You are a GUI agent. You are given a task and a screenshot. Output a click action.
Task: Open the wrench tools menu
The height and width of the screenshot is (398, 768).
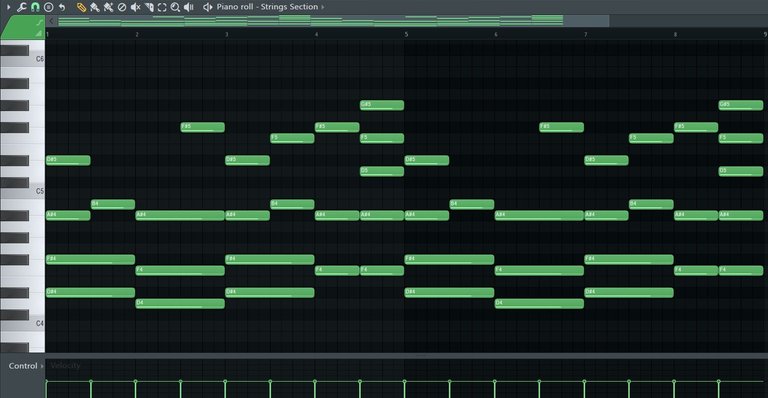pyautogui.click(x=22, y=7)
